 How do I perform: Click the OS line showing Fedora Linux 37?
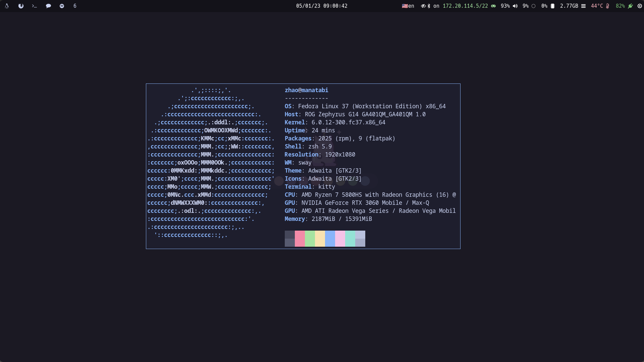(365, 106)
